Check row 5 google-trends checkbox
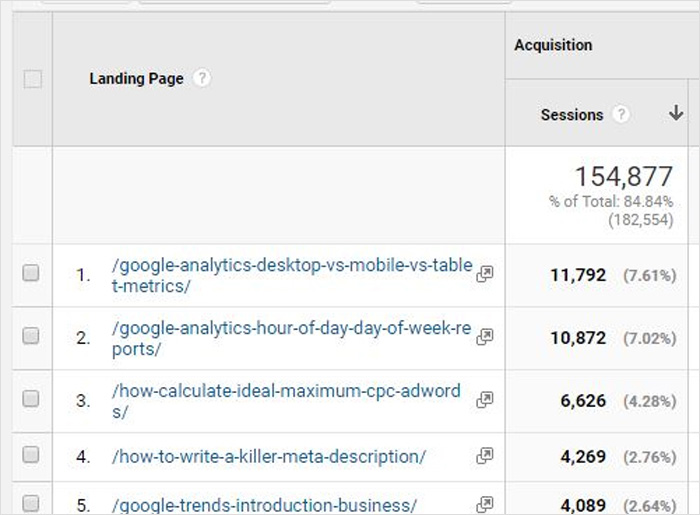700x515 pixels. pos(31,503)
